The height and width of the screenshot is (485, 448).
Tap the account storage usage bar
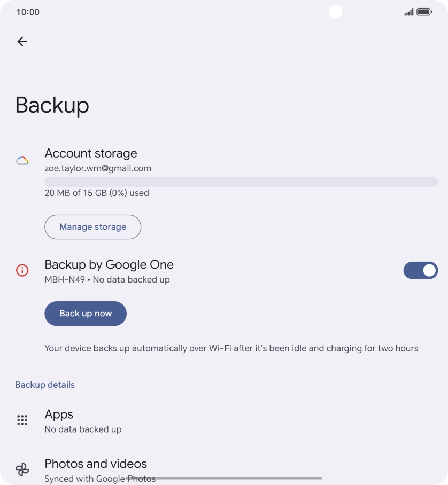pyautogui.click(x=241, y=182)
